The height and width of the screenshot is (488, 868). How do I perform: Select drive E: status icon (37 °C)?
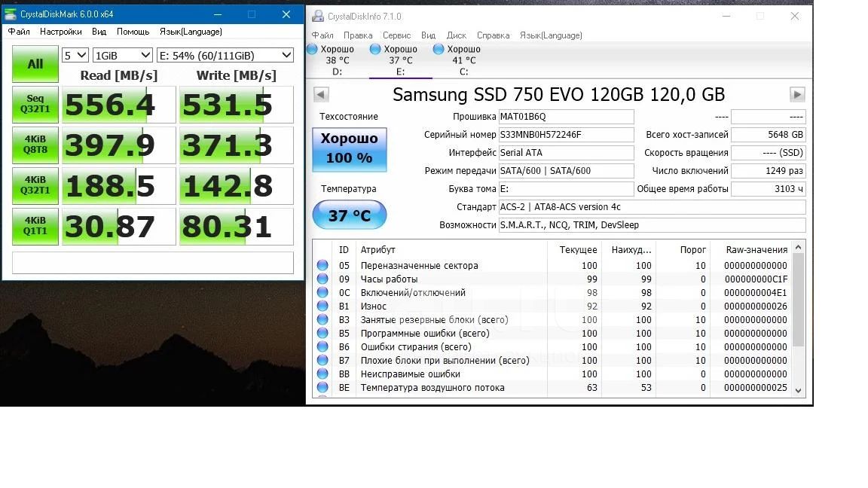click(375, 49)
